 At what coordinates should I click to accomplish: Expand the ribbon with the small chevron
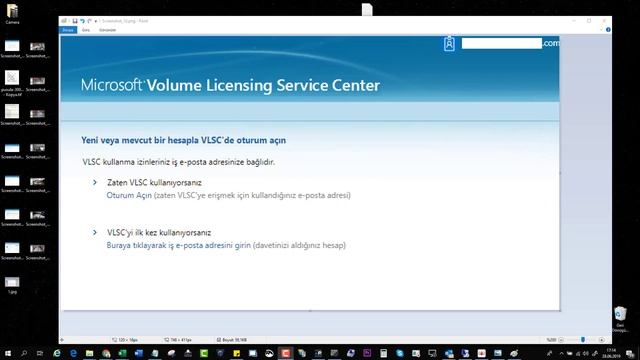tap(601, 30)
